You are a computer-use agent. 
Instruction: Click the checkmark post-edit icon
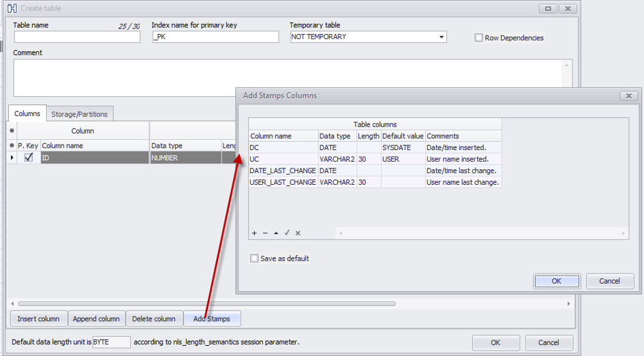[x=287, y=233]
